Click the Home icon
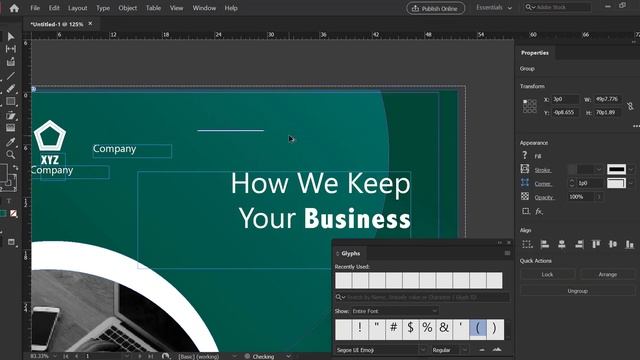This screenshot has height=360, width=640. pyautogui.click(x=14, y=8)
